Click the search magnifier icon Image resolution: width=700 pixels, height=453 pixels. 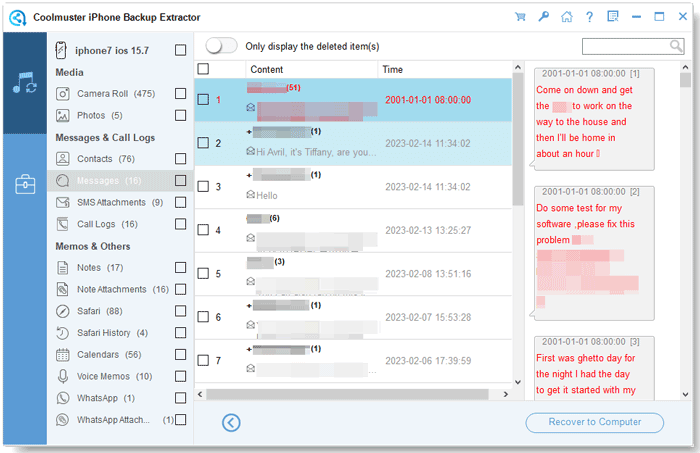click(676, 46)
